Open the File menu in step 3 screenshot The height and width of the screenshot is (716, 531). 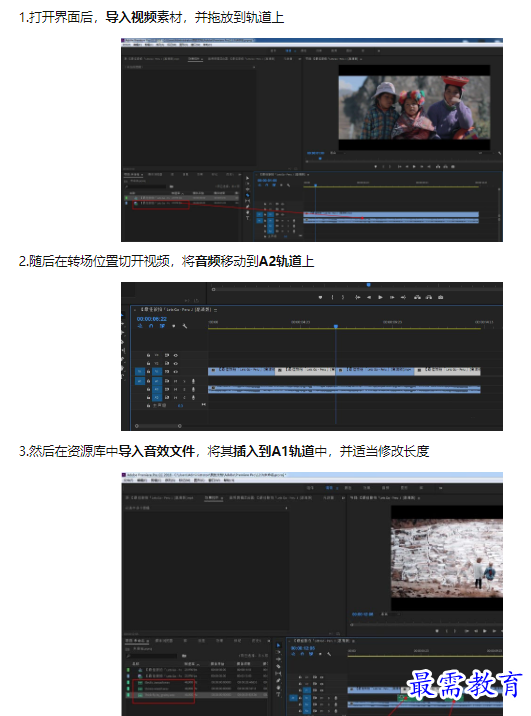click(129, 480)
